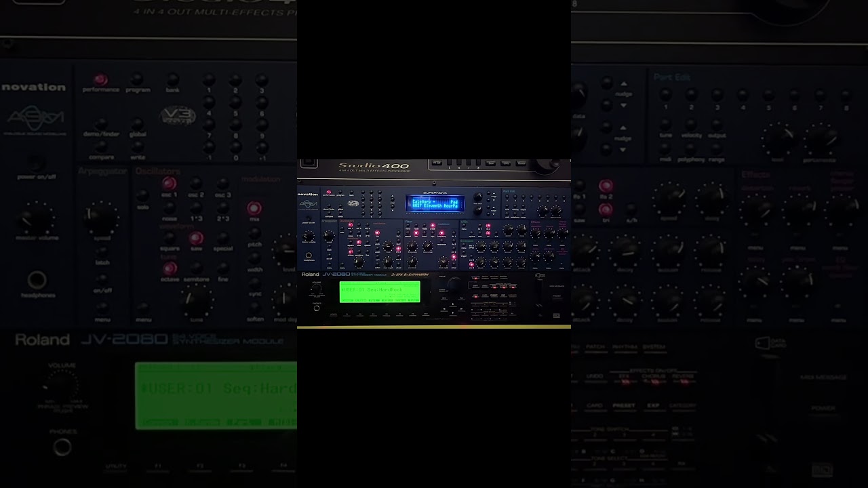This screenshot has height=488, width=868.
Task: Select Part Edit button 4 in the enlarged panel
Action: (743, 95)
